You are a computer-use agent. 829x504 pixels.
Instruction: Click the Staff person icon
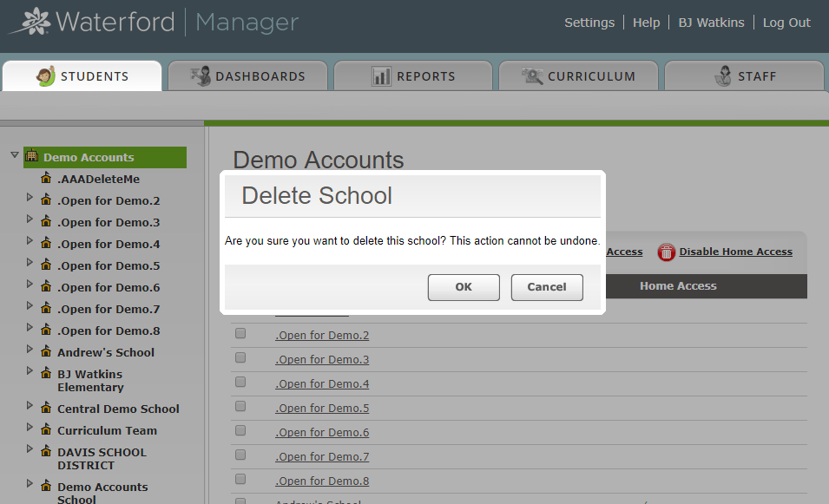(723, 76)
